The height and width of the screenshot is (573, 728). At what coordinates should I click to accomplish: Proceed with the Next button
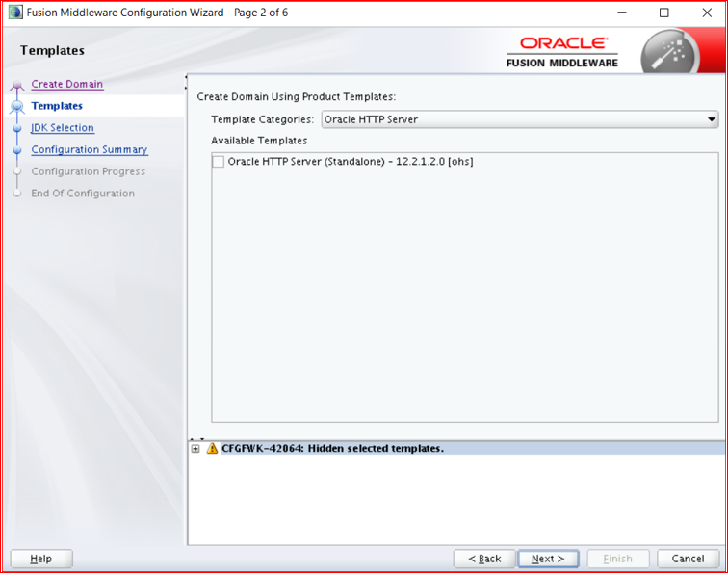(x=548, y=559)
